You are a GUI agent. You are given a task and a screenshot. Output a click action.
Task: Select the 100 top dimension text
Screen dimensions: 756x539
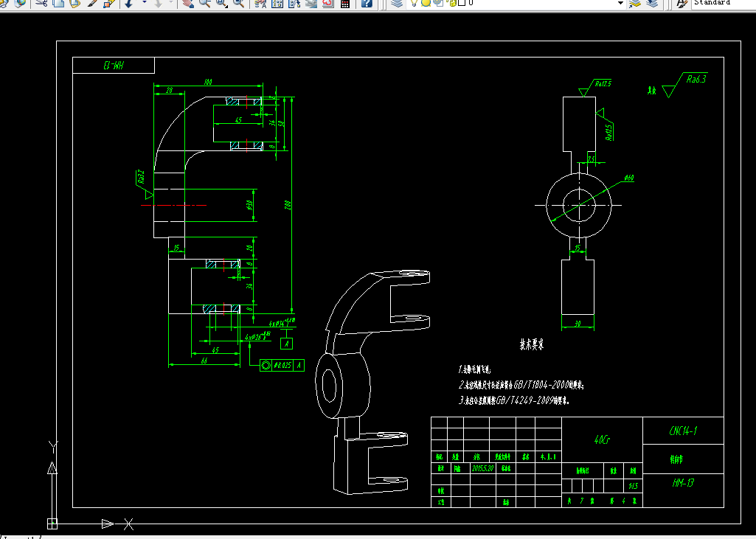208,82
